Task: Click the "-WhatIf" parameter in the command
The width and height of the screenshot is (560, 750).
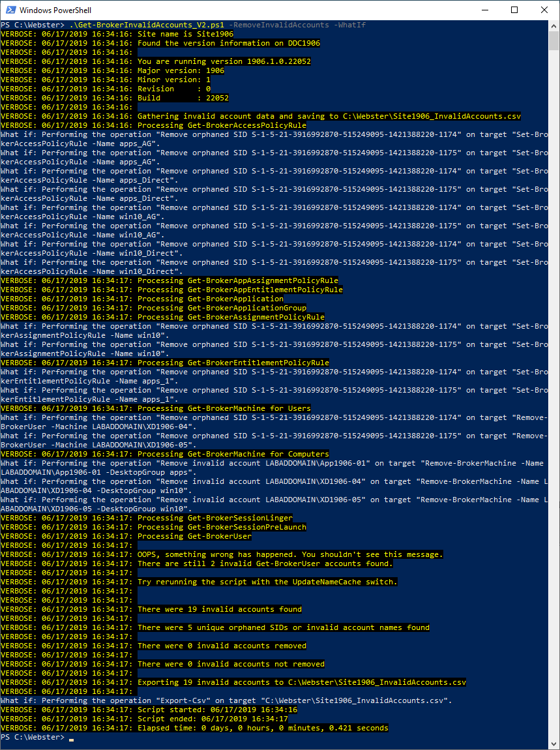Action: pos(350,25)
